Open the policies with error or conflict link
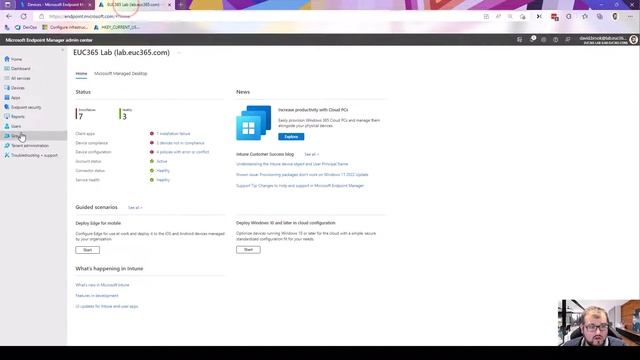Viewport: 640px width, 360px height. coord(182,152)
